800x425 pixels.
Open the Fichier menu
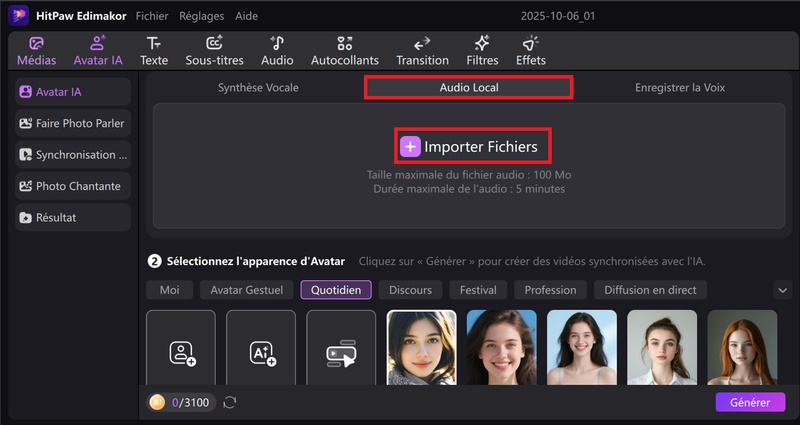click(152, 16)
